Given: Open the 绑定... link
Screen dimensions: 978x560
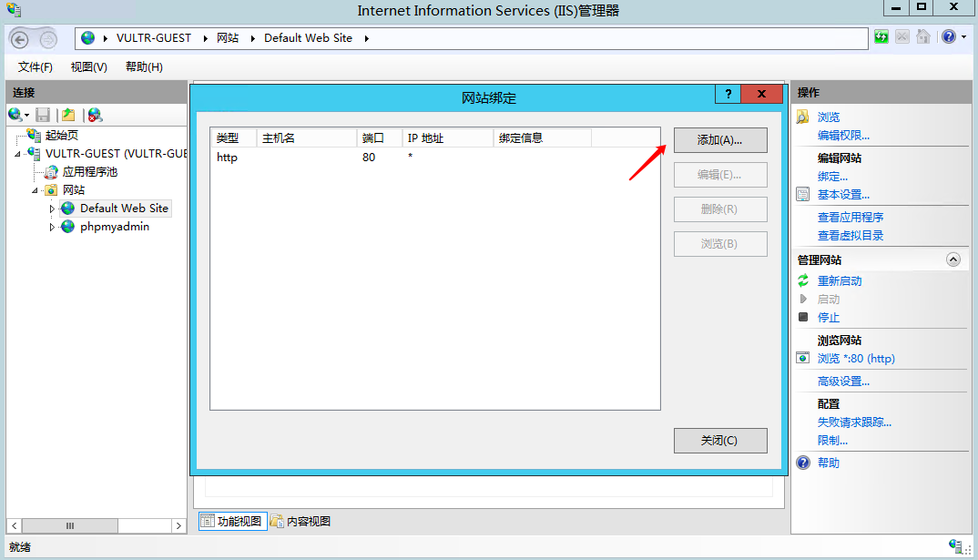Looking at the screenshot, I should click(x=832, y=177).
